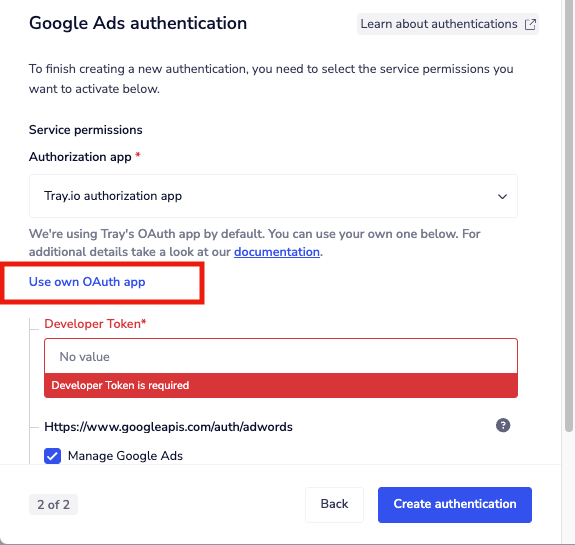This screenshot has height=545, width=575.
Task: Click the red Developer Token field label
Action: pyautogui.click(x=95, y=324)
